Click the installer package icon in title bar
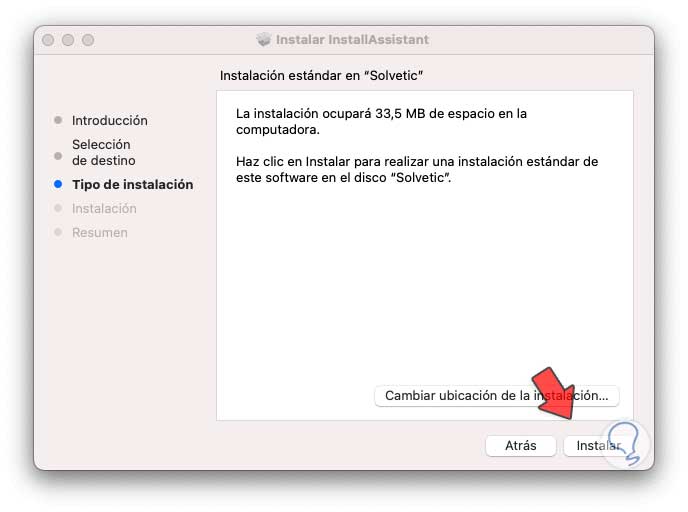688x512 pixels. [x=264, y=39]
